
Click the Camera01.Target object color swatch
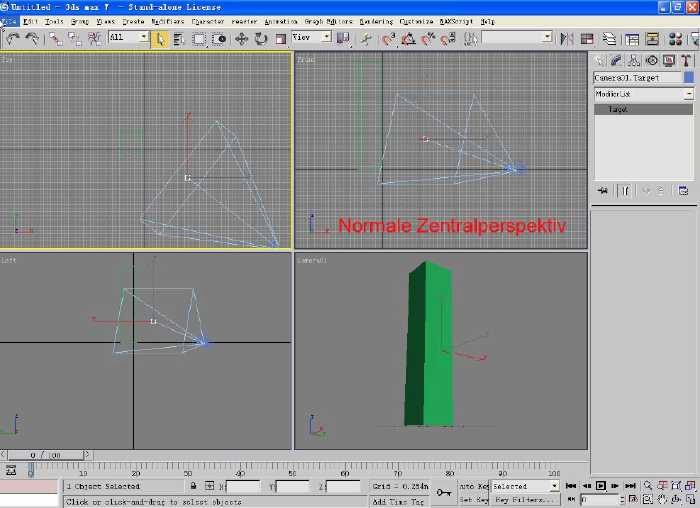click(689, 78)
